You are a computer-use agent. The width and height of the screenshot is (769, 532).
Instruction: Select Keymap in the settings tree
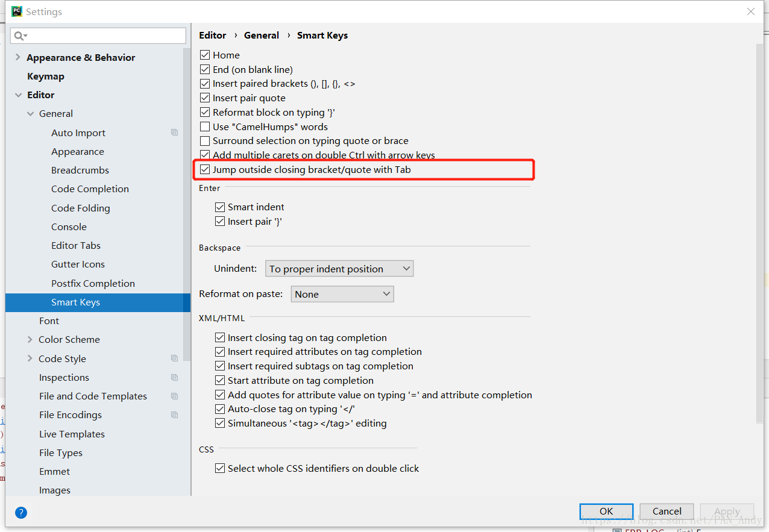(46, 76)
